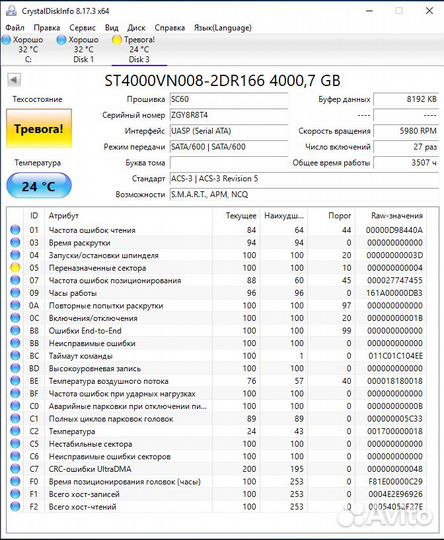Minimize the CrystalDiskInfo window
Screen dimensions: 444x540
point(369,11)
